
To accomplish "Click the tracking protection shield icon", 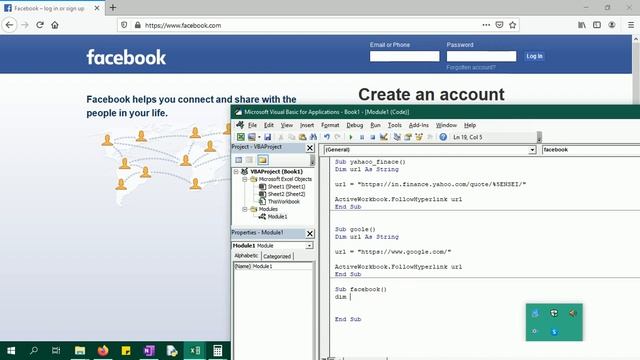I will 124,25.
